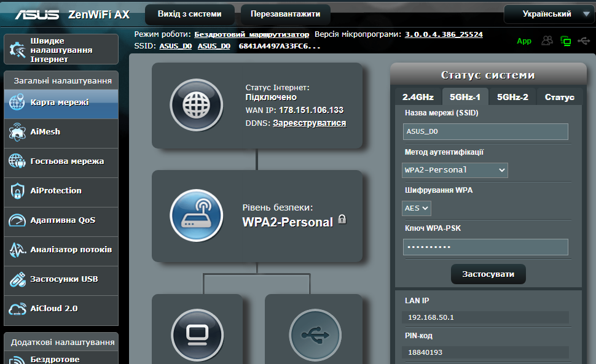The image size is (596, 364).
Task: Click the AiCloud 2.0 cloud icon
Action: pos(17,309)
